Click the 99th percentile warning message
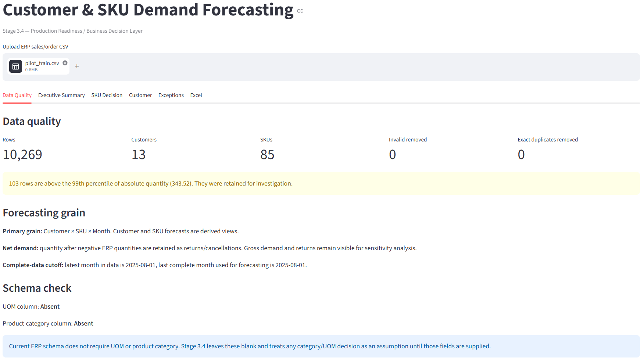The height and width of the screenshot is (363, 644). coord(321,183)
